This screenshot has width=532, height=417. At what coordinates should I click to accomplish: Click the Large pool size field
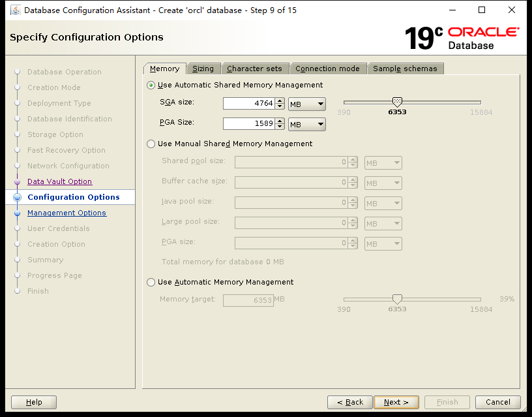(x=291, y=223)
